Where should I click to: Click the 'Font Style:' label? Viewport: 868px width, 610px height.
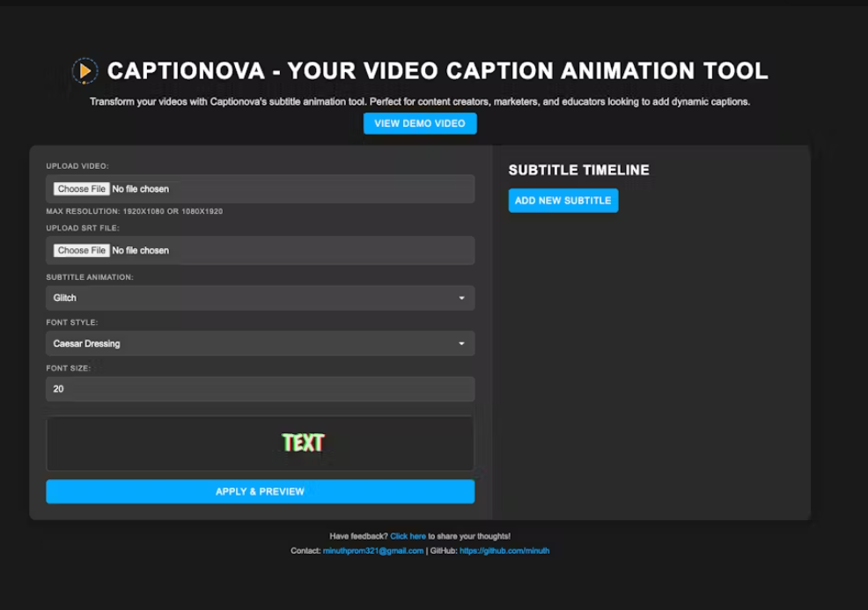pos(72,322)
